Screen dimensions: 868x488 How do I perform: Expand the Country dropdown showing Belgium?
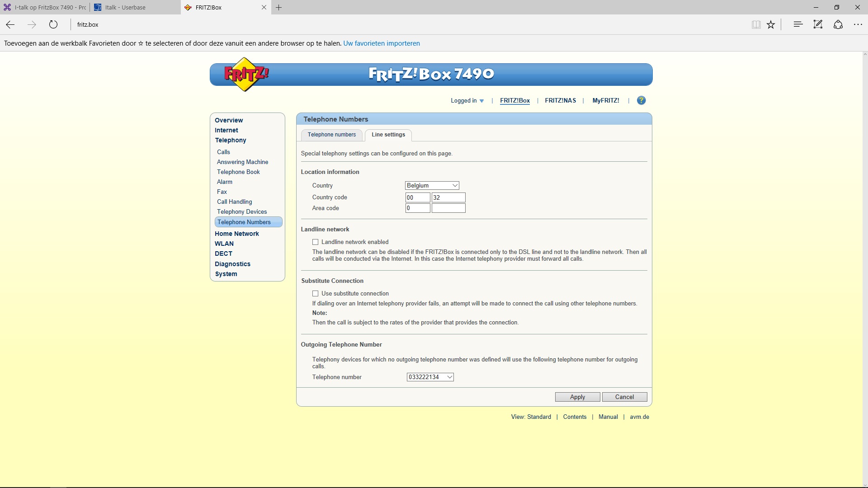tap(432, 186)
